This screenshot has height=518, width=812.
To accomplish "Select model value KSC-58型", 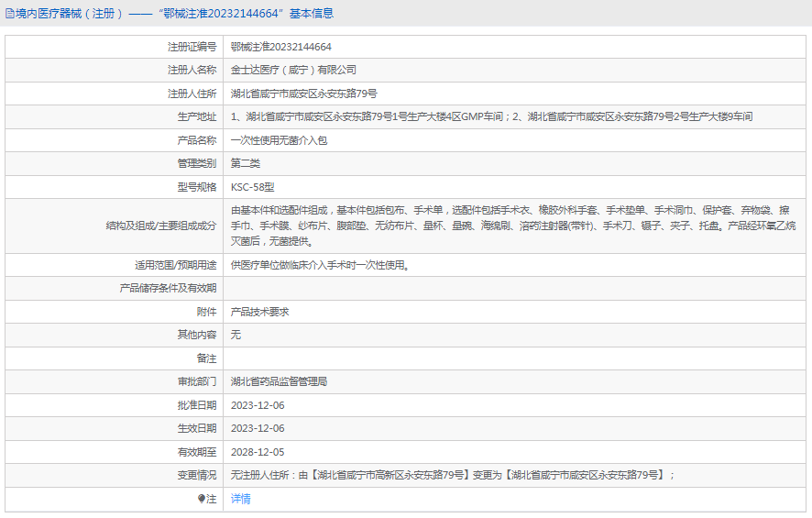I will [x=252, y=187].
